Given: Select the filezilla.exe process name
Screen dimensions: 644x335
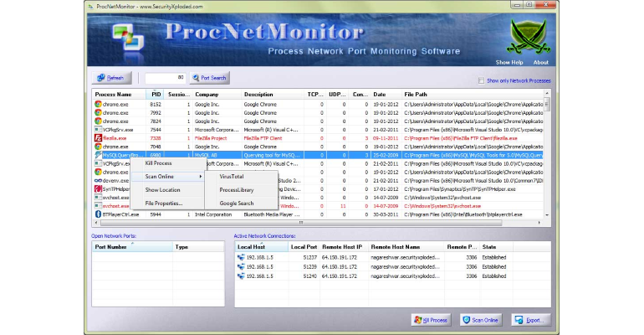Looking at the screenshot, I should [115, 138].
